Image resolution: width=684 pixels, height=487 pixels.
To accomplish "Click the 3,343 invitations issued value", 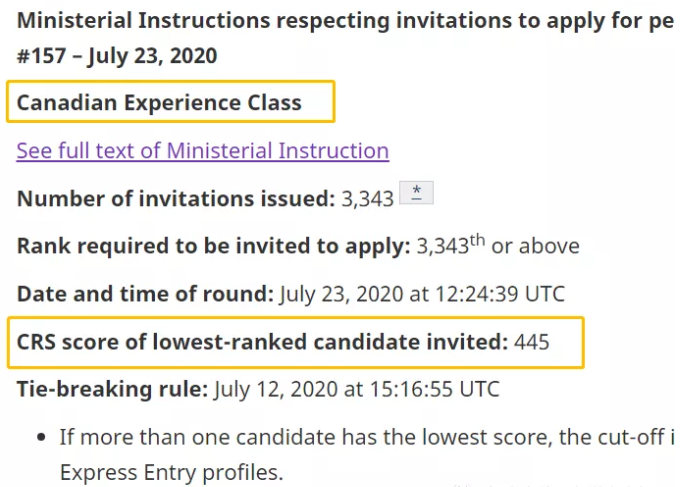I will [x=367, y=198].
